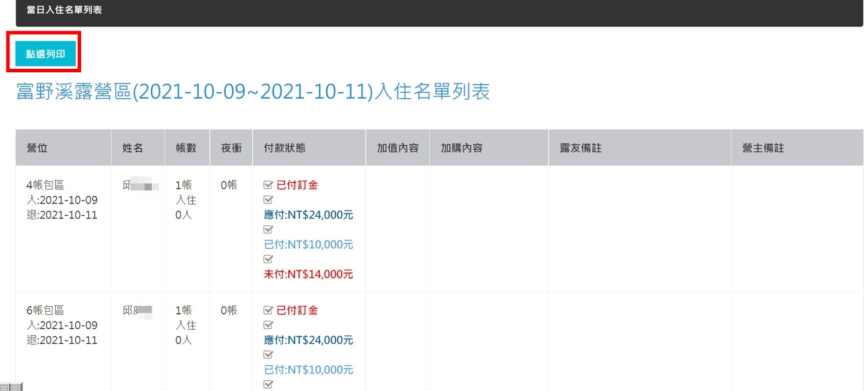The image size is (868, 391).
Task: Click 入:2021-10-09 in the 4帳包區 row
Action: click(x=62, y=200)
